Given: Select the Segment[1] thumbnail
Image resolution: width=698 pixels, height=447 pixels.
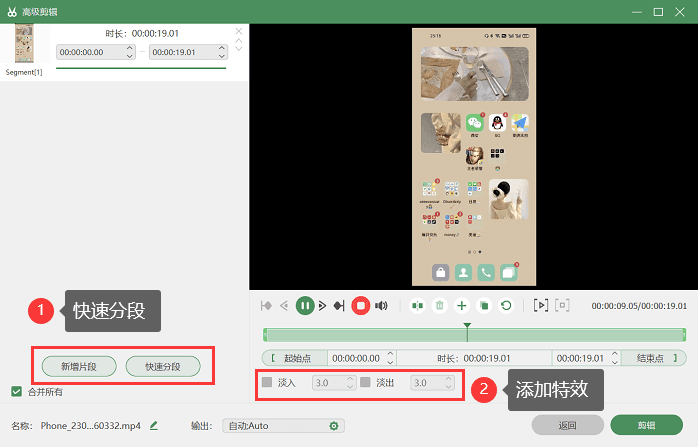Looking at the screenshot, I should [x=24, y=43].
